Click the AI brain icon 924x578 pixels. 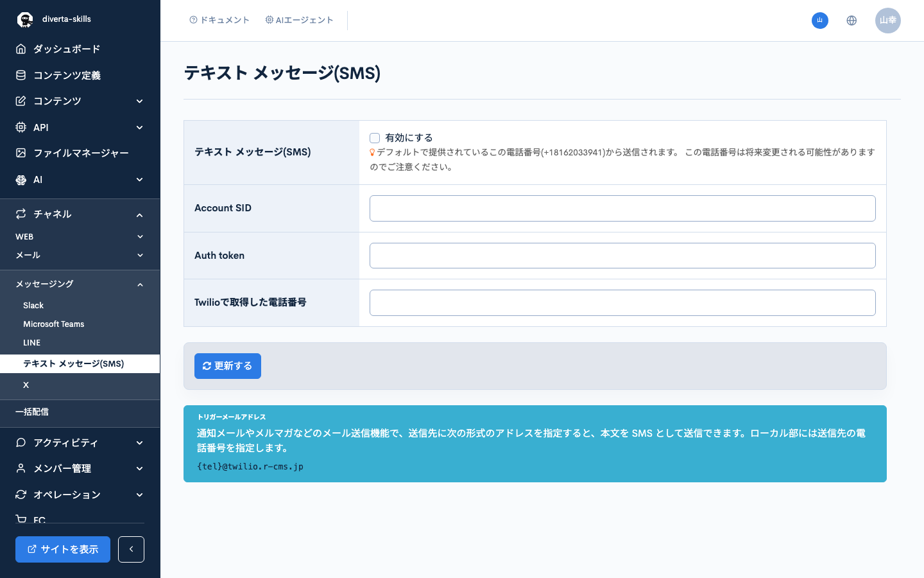click(21, 180)
